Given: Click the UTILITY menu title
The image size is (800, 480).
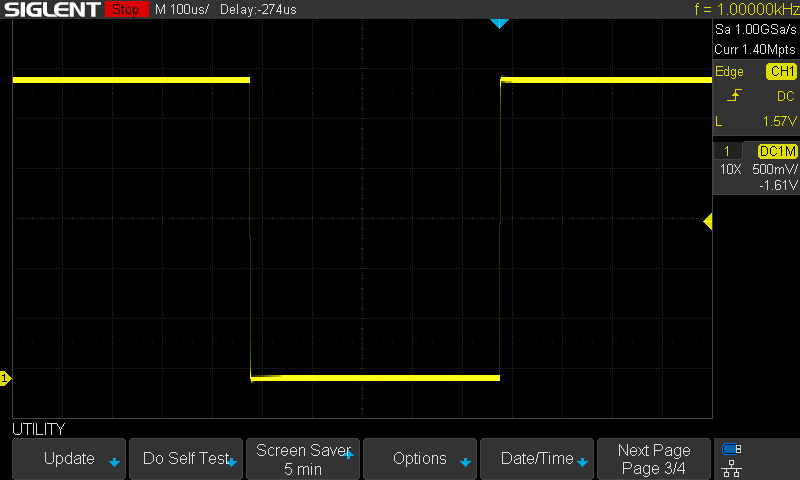Looking at the screenshot, I should tap(39, 429).
